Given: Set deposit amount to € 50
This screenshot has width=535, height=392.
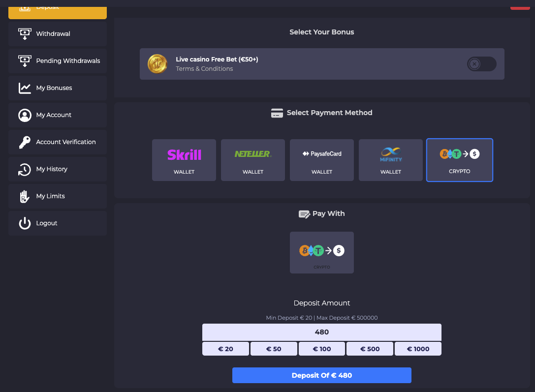Looking at the screenshot, I should tap(274, 349).
